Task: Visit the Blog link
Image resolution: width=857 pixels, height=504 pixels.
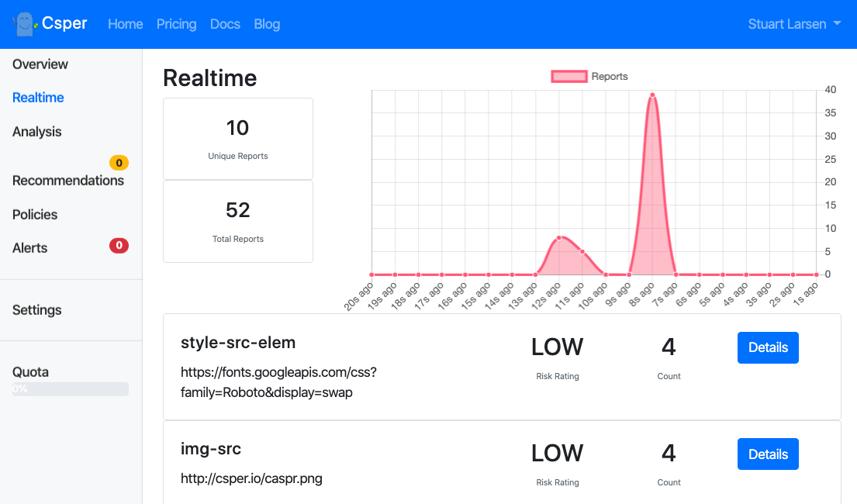Action: pyautogui.click(x=267, y=24)
